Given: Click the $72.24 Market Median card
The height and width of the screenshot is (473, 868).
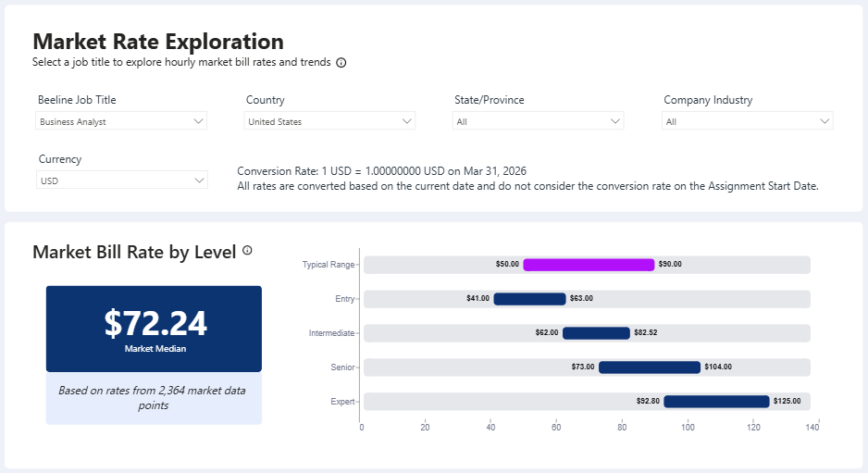Looking at the screenshot, I should click(154, 329).
